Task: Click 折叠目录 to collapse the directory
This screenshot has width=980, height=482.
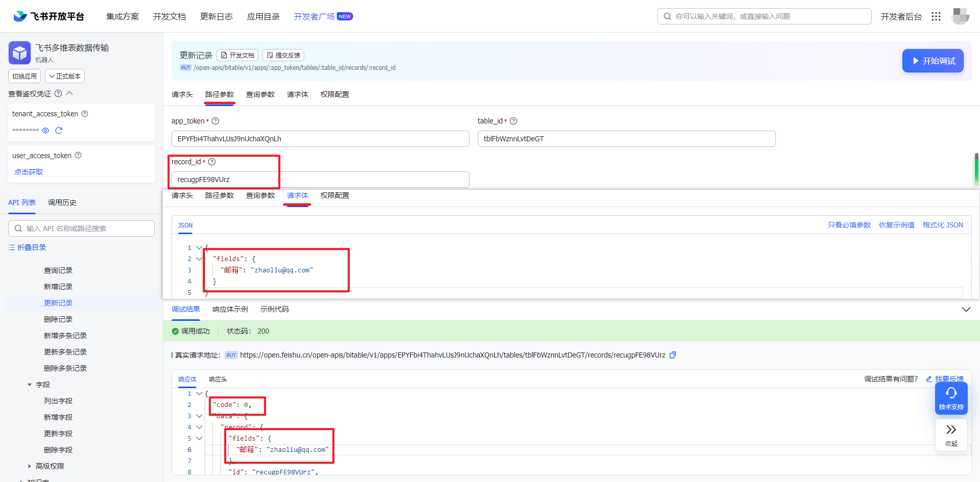Action: 27,247
